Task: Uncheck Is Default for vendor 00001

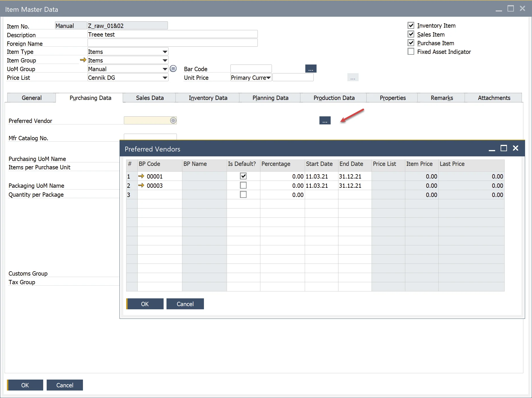Action: (x=243, y=176)
